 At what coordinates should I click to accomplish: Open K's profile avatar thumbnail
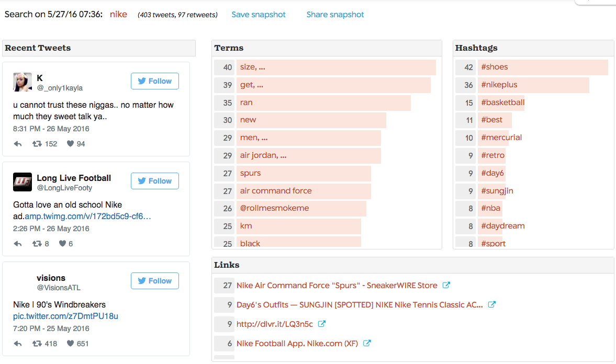tap(23, 82)
